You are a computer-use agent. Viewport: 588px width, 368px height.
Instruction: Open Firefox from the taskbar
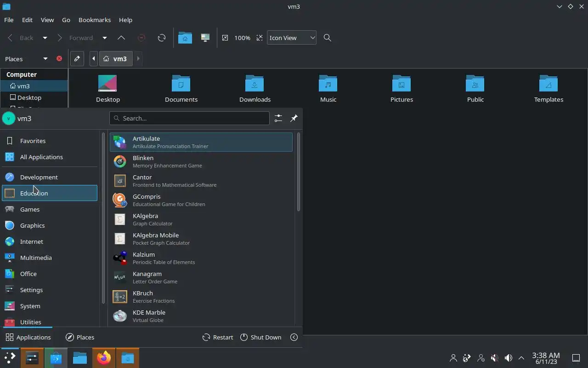104,358
